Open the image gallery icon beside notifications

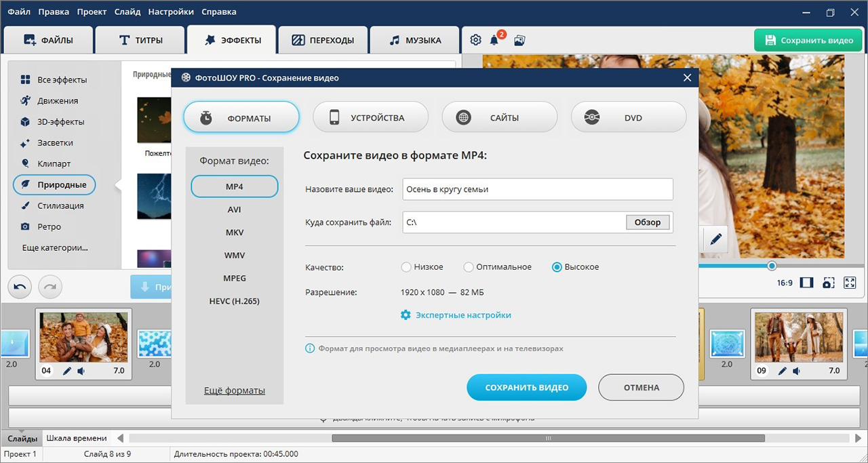tap(519, 40)
